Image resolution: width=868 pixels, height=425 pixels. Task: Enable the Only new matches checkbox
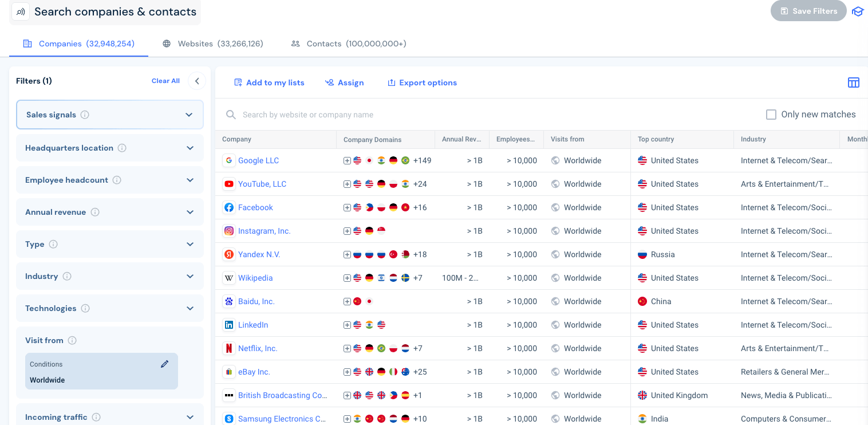pos(771,115)
